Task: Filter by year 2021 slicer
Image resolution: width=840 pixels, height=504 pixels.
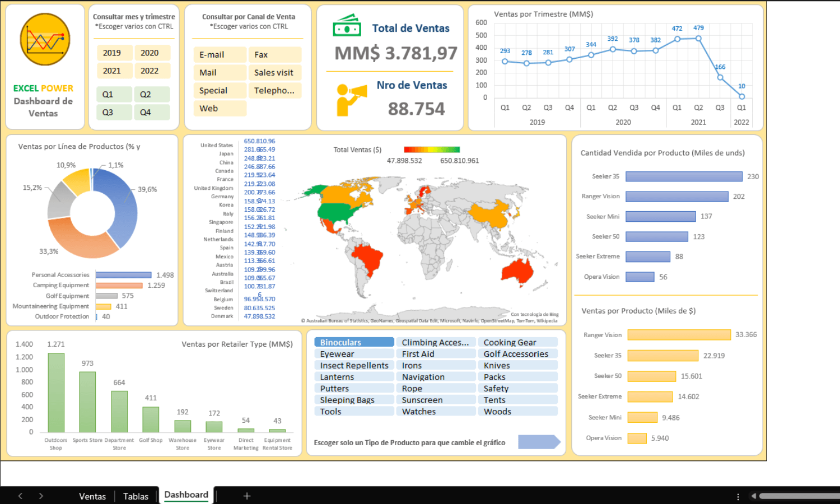Action: [114, 71]
